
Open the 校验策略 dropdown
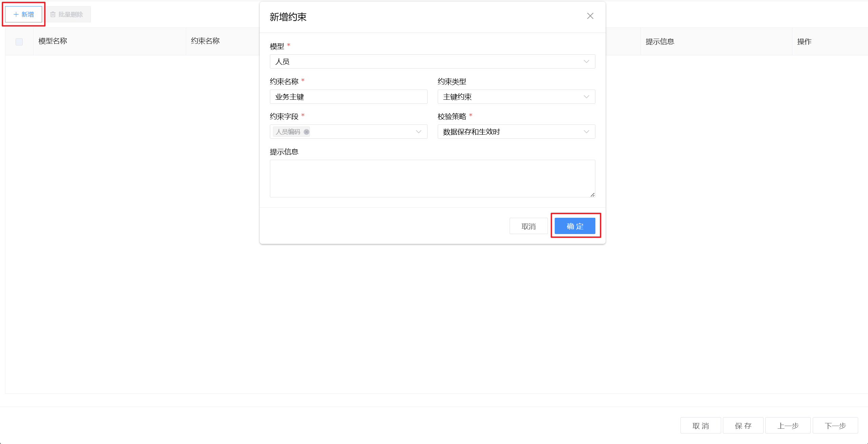pos(516,132)
